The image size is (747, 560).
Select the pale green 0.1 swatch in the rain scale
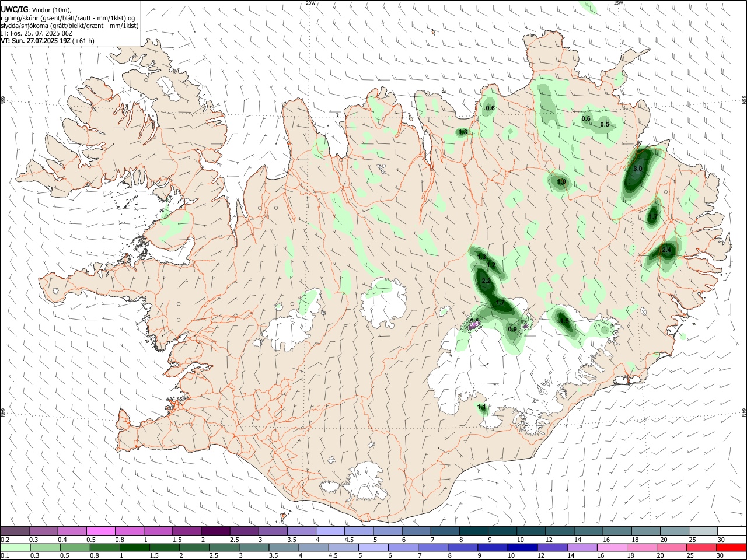tap(15, 548)
